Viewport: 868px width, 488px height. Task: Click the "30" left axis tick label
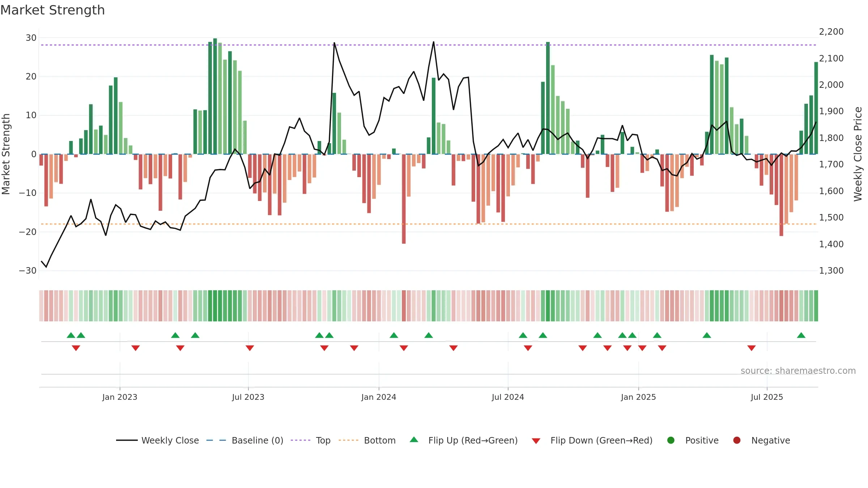coord(31,38)
